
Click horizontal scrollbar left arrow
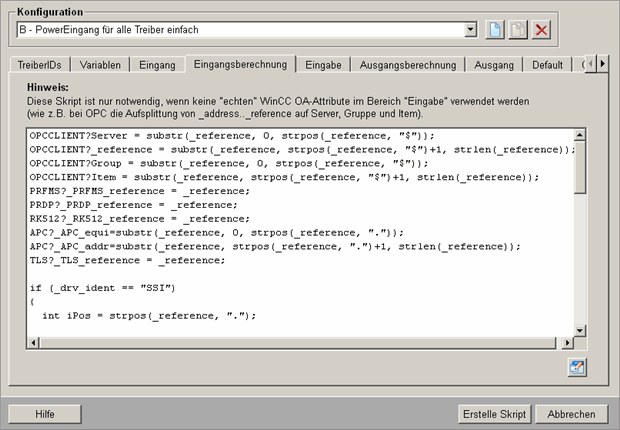(34, 342)
